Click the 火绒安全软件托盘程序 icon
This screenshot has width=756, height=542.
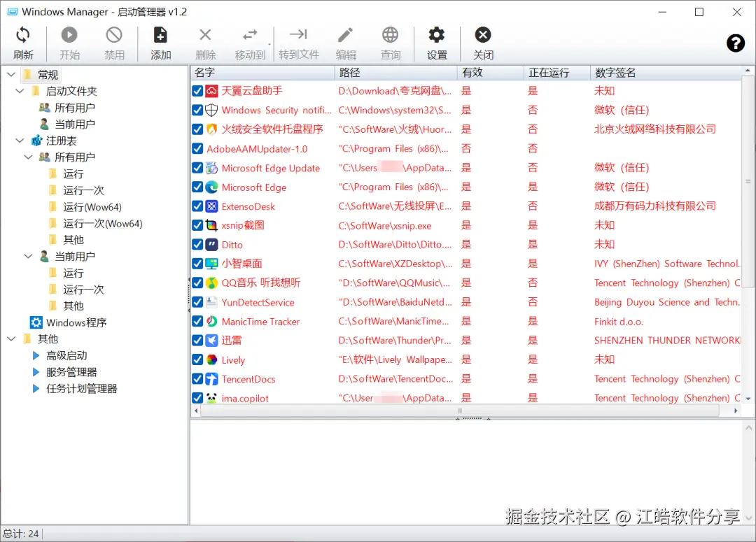pyautogui.click(x=211, y=129)
